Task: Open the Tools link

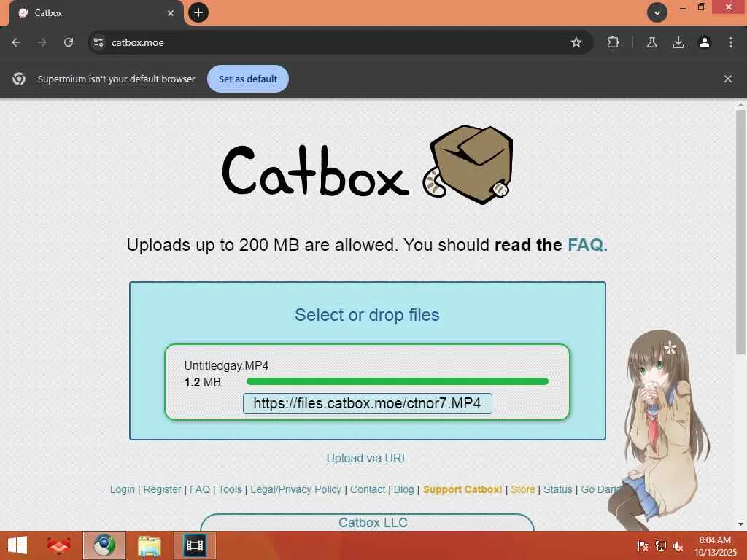Action: (x=230, y=489)
